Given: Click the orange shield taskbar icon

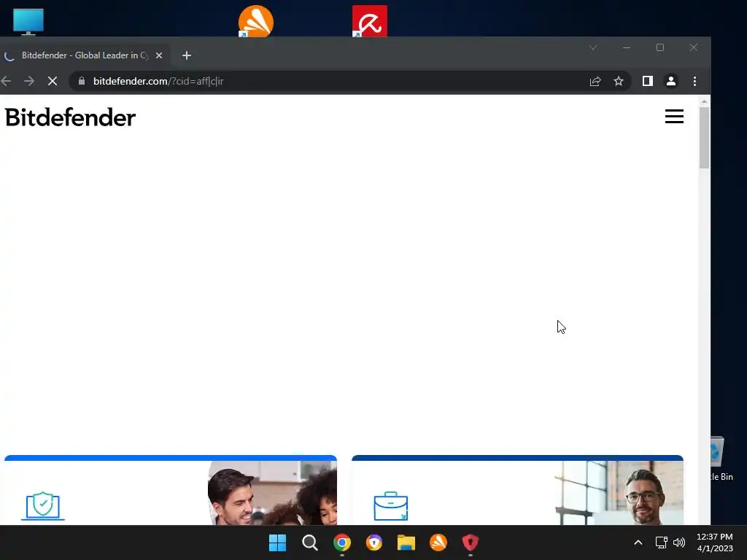Looking at the screenshot, I should [x=374, y=542].
